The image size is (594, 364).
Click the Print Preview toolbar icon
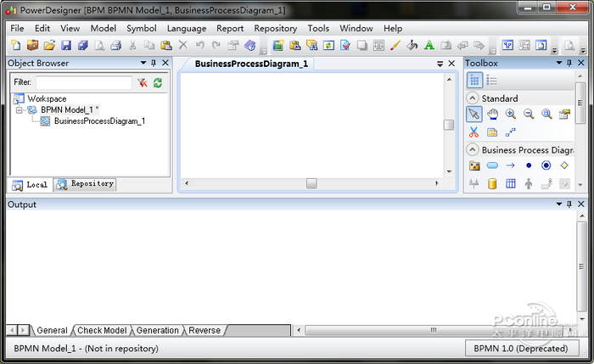[x=99, y=46]
